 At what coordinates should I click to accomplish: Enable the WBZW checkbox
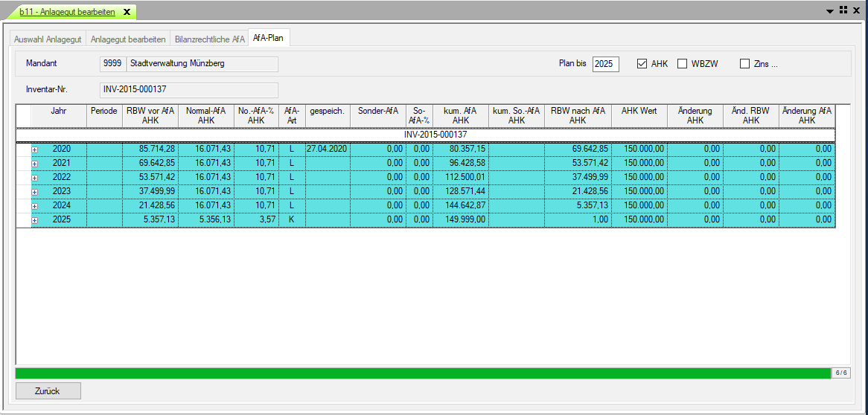click(x=682, y=64)
